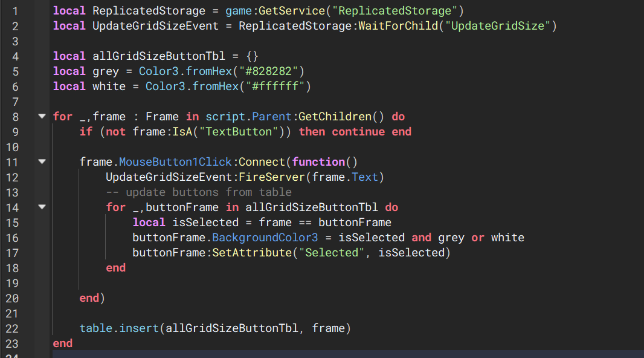This screenshot has height=358, width=644.
Task: Click the empty line 10 to place cursor
Action: tap(121, 146)
